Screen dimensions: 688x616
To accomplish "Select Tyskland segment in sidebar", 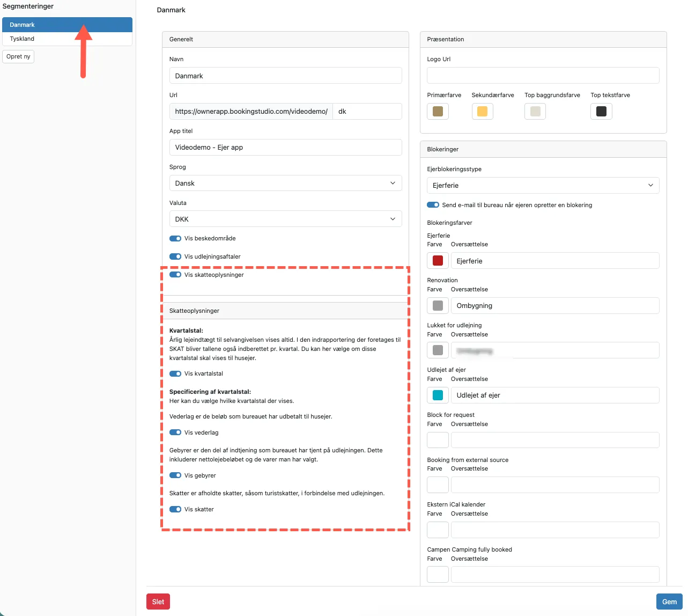I will [67, 39].
